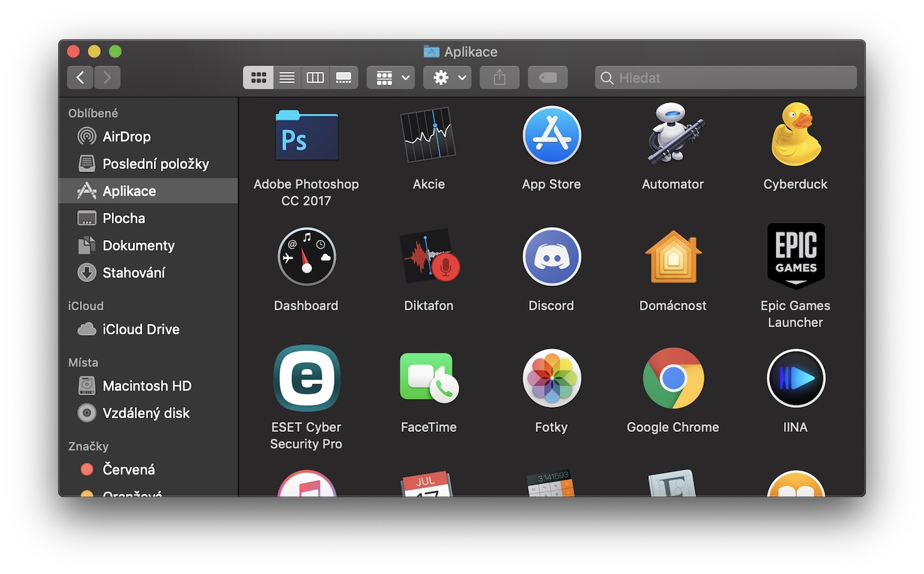
Task: Open Plocha in the sidebar
Action: [x=148, y=219]
